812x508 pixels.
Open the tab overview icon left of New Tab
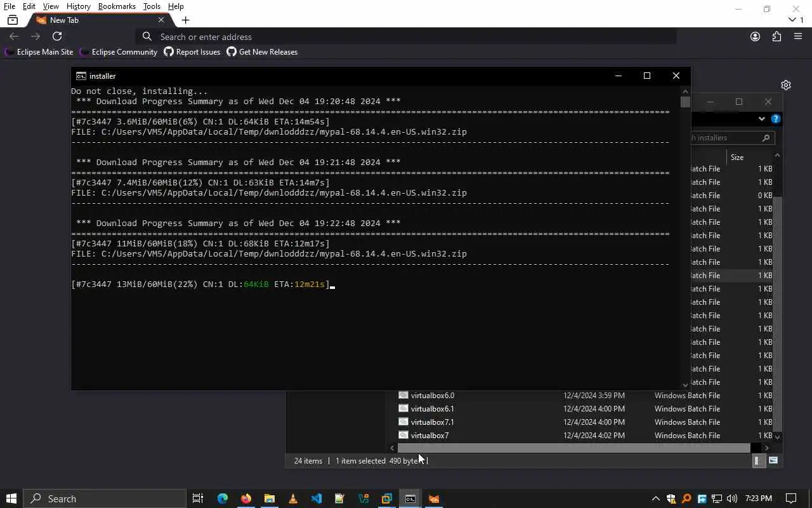coord(13,20)
